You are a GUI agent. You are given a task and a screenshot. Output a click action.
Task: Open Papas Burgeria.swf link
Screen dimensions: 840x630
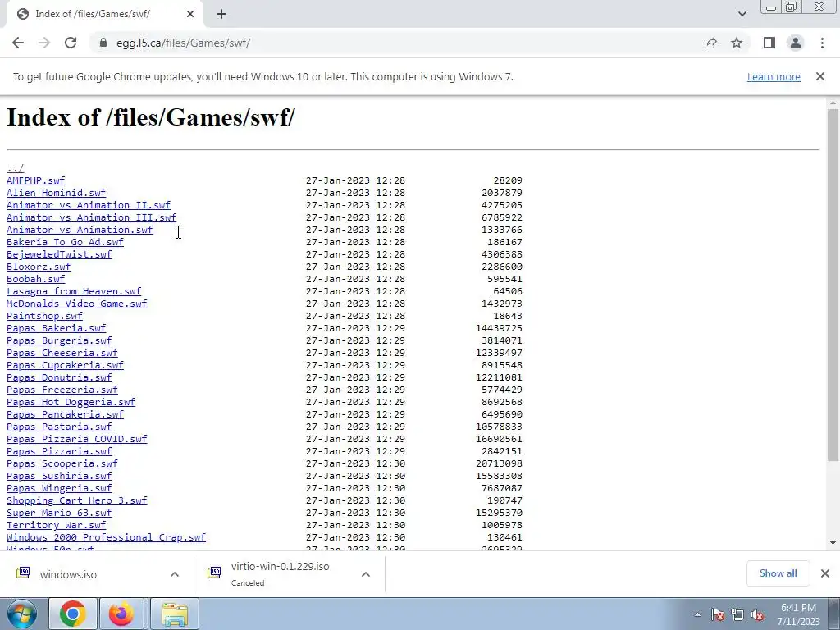coord(59,340)
